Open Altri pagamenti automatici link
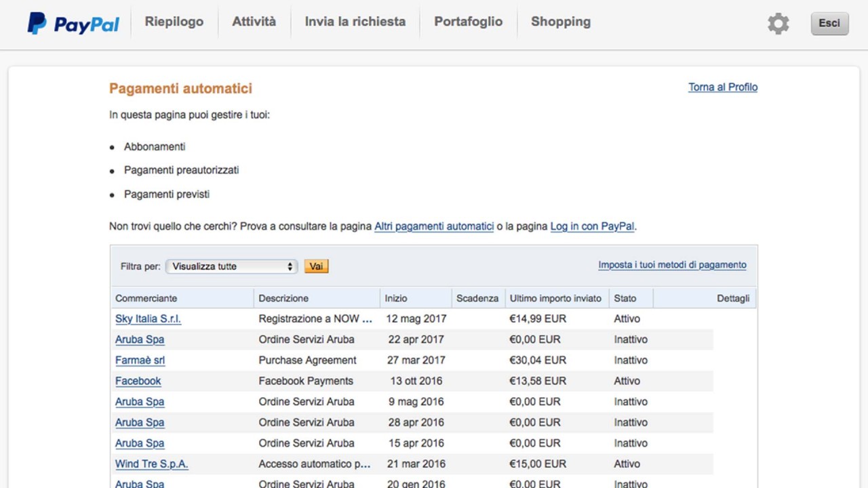Screen dimensions: 868x488 coord(434,226)
